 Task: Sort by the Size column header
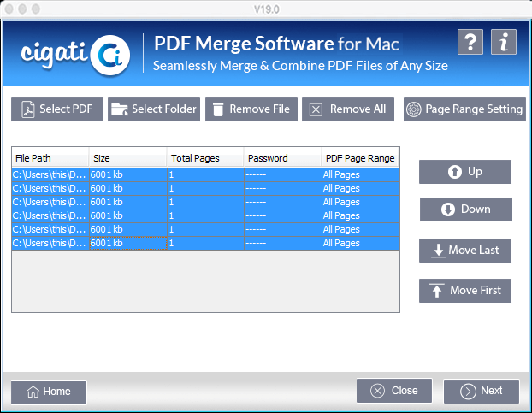pos(127,158)
